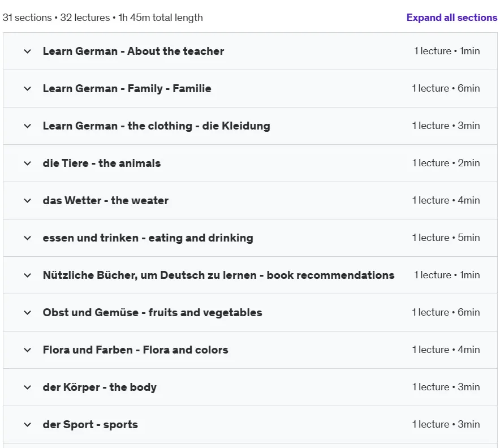500x448 pixels.
Task: Click '1 lecture • 4min' for Flora und Farben
Action: tap(446, 350)
